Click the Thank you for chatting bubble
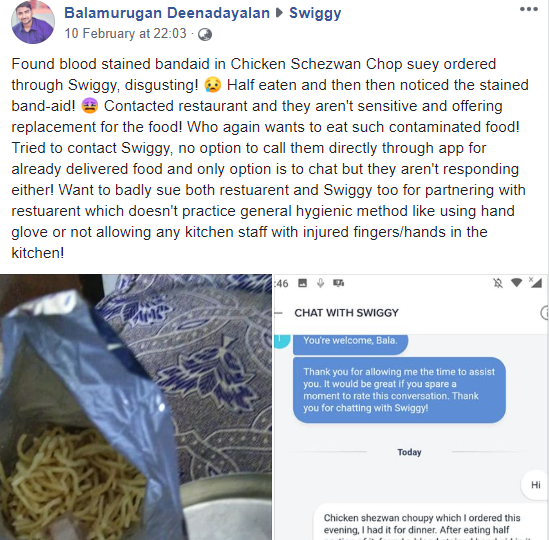 (x=399, y=390)
